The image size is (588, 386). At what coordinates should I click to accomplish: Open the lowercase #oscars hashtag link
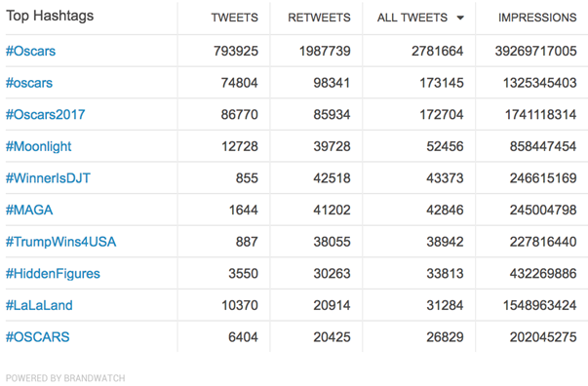point(29,83)
